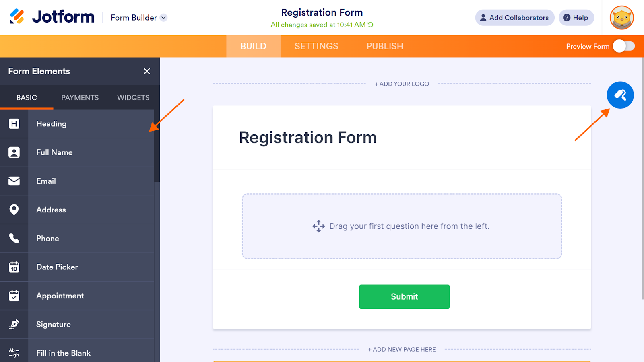644x362 pixels.
Task: Select the Email envelope icon
Action: (14, 181)
